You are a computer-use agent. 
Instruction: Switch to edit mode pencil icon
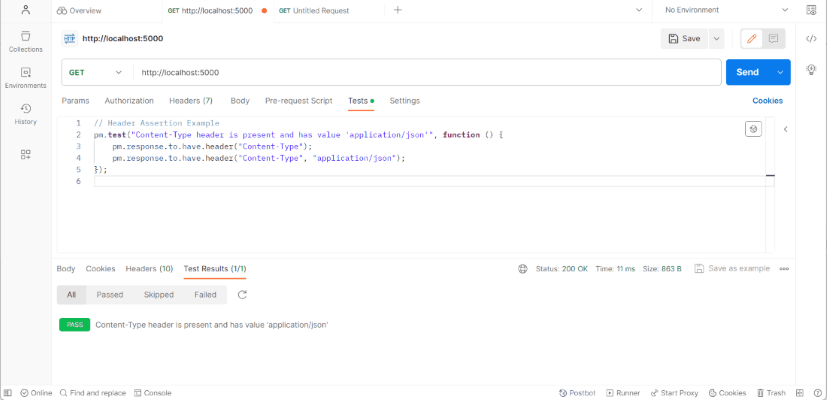[752, 39]
